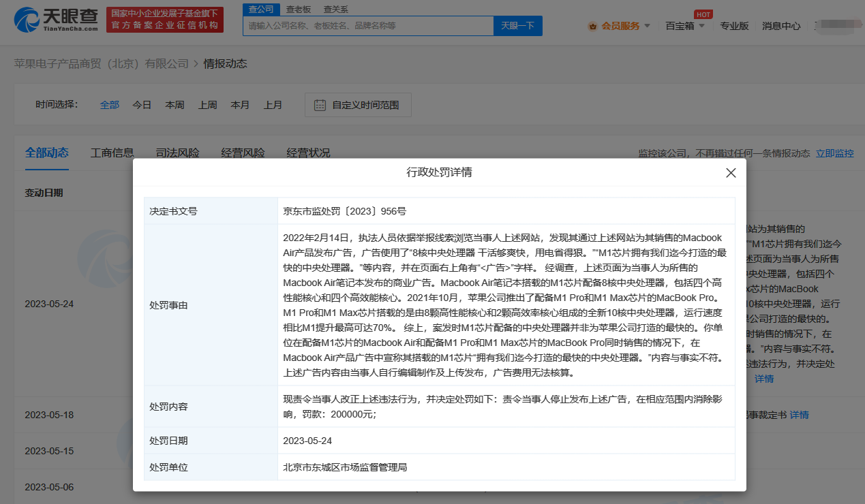Viewport: 865px width, 504px height.
Task: Switch to 经营风险 tab
Action: pyautogui.click(x=243, y=153)
